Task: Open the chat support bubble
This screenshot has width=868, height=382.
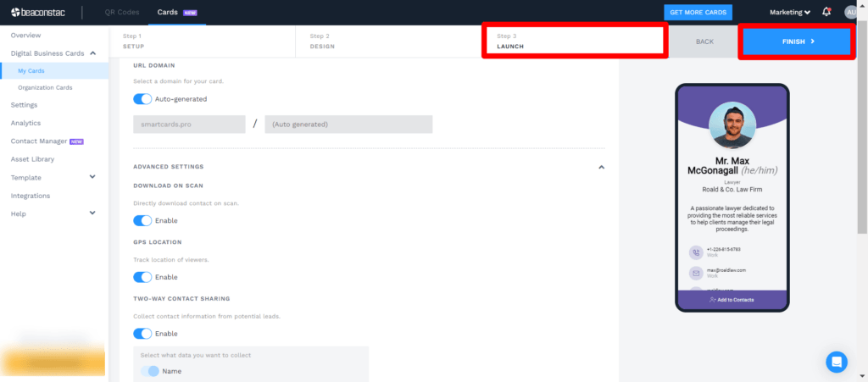Action: point(837,363)
